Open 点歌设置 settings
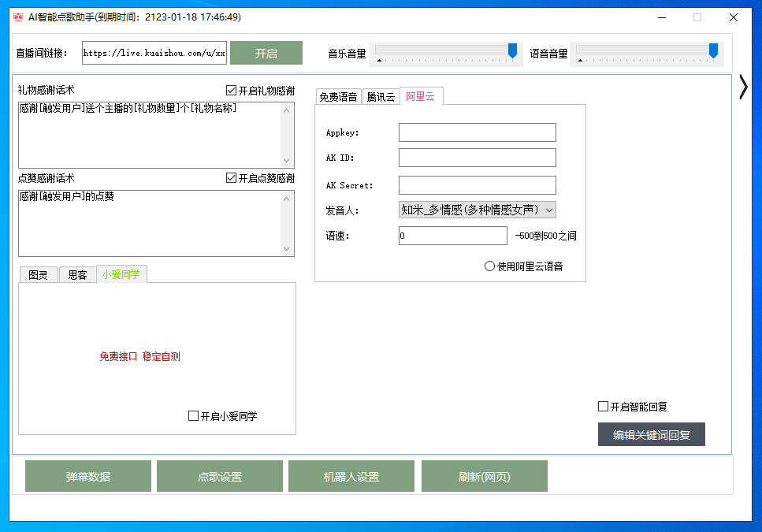The height and width of the screenshot is (532, 762). (x=220, y=477)
